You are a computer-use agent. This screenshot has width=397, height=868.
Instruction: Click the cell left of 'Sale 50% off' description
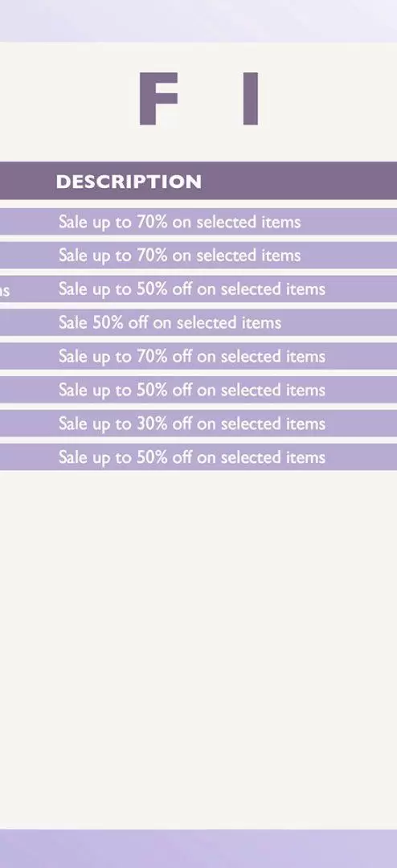[x=25, y=323]
